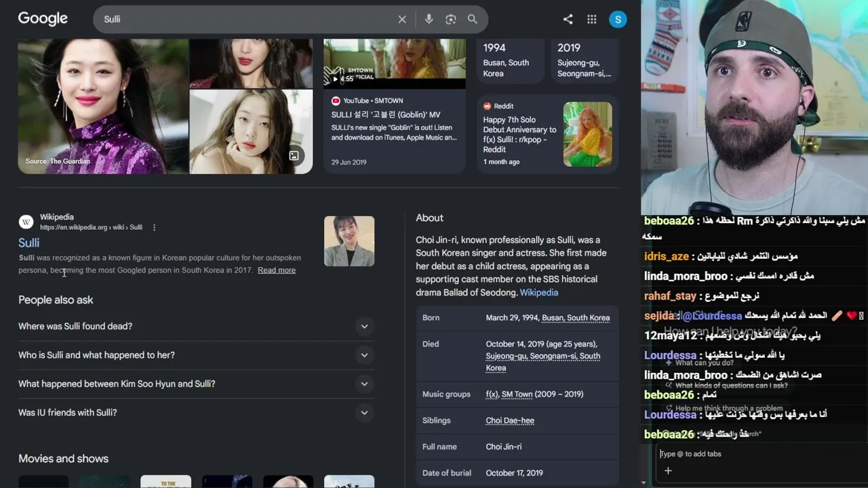
Task: Click the Read more link
Action: pyautogui.click(x=277, y=270)
